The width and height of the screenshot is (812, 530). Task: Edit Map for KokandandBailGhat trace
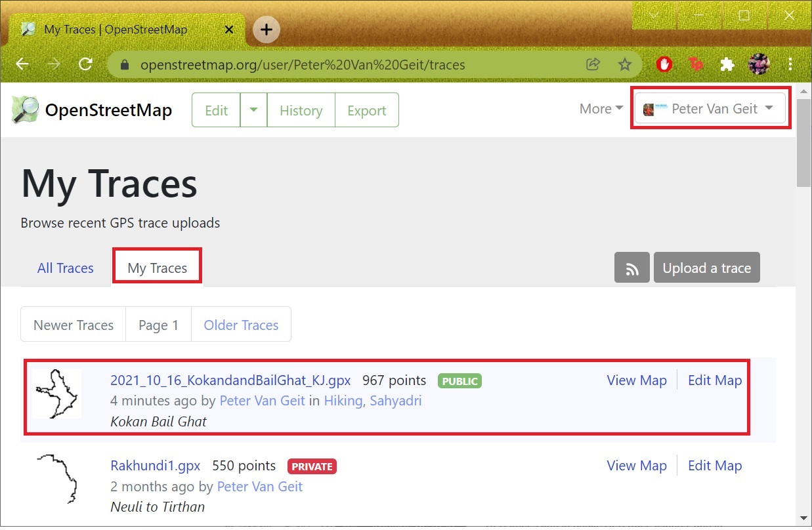coord(715,380)
